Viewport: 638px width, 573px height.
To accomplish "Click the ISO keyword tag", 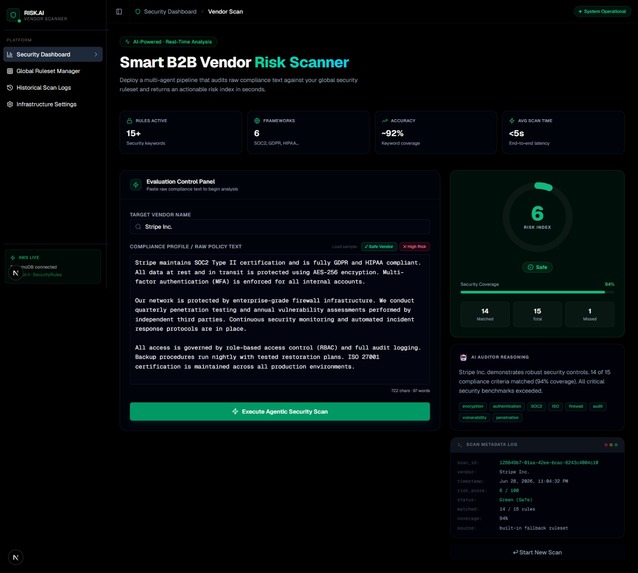I will 555,407.
